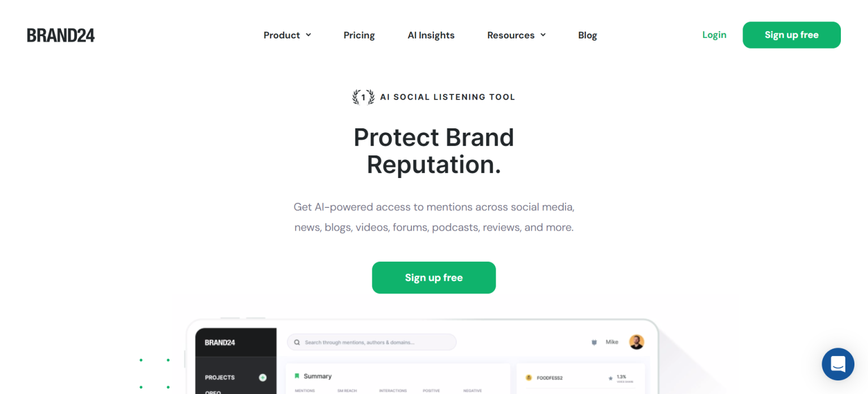
Task: Expand the Product dropdown menu
Action: 287,35
